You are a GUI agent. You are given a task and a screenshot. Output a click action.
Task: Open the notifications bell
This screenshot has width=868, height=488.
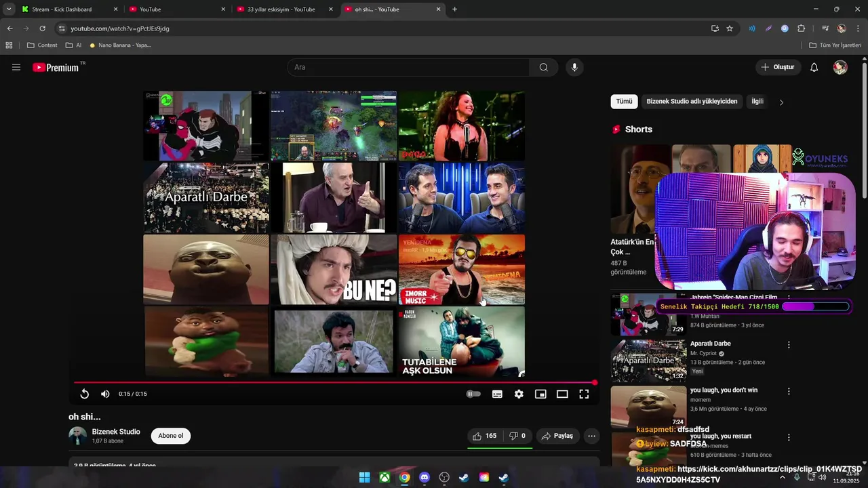pos(814,67)
